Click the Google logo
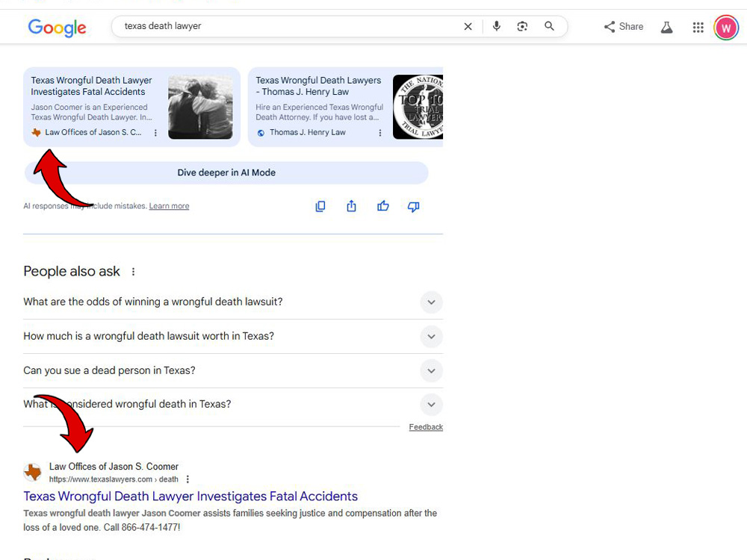The width and height of the screenshot is (747, 560). pyautogui.click(x=58, y=28)
